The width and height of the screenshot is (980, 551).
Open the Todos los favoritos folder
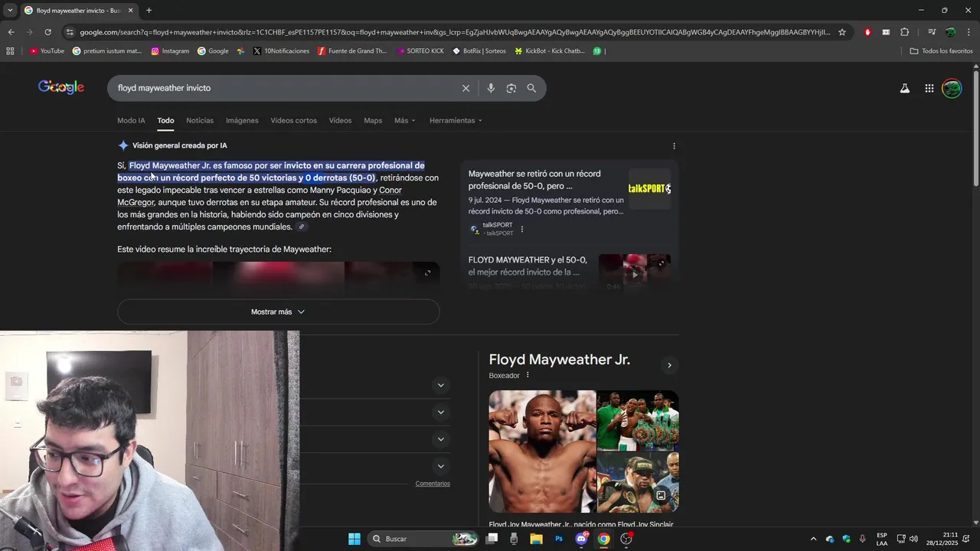pos(941,51)
